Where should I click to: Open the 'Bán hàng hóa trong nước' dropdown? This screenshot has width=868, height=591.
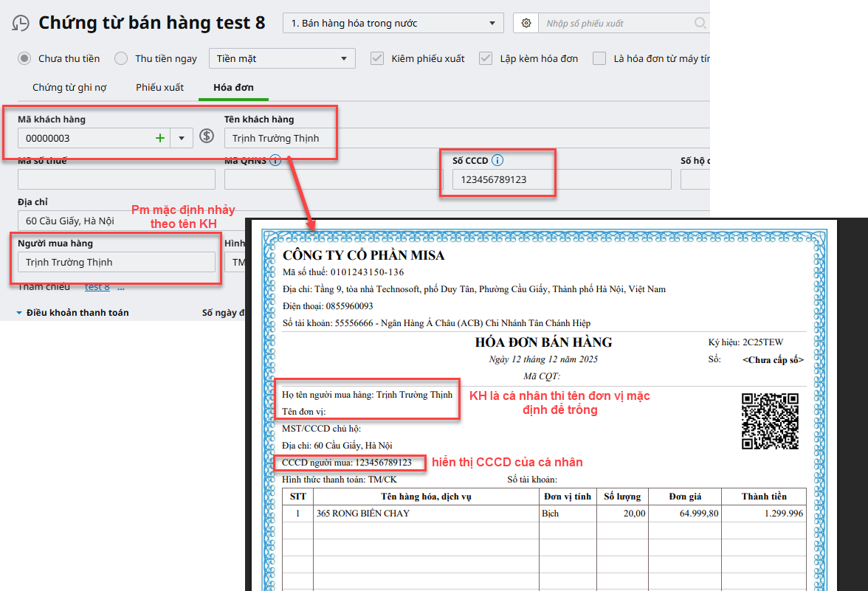(x=393, y=23)
